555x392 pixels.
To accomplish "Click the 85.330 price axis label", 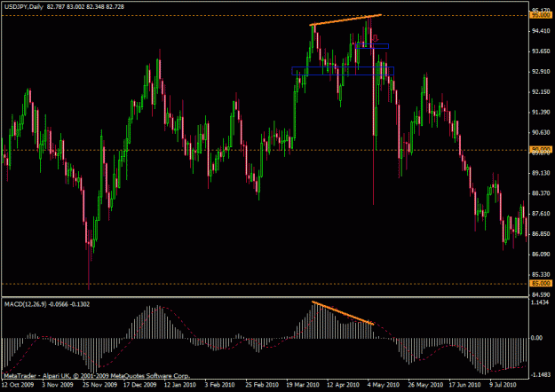I will (541, 275).
